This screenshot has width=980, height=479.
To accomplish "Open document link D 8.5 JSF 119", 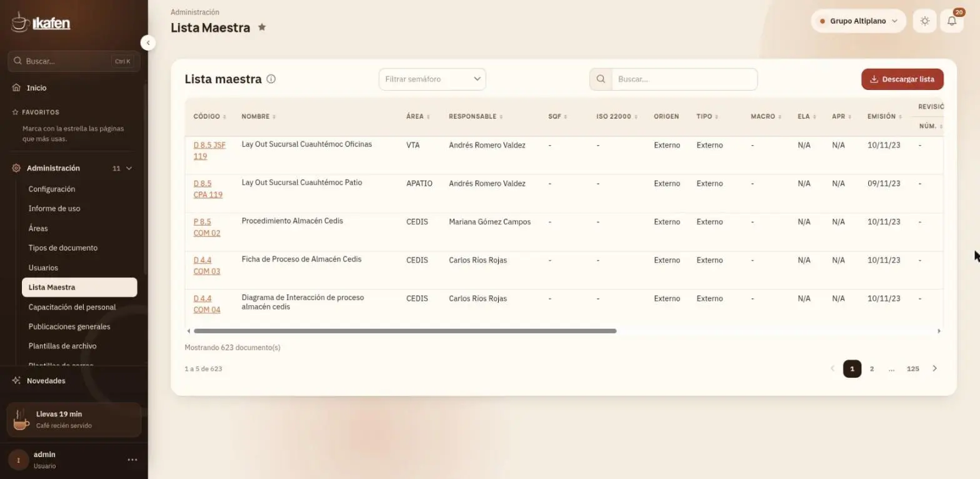I will [x=209, y=151].
